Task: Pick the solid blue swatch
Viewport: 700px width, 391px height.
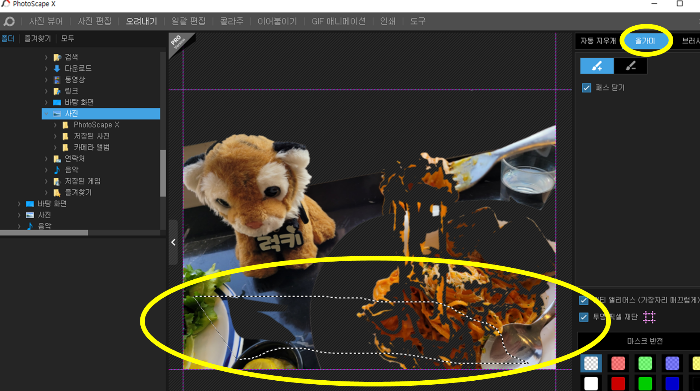Action: point(672,383)
